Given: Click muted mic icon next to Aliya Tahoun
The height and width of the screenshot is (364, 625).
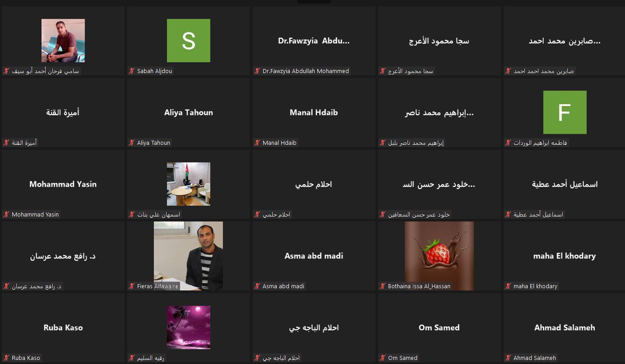Looking at the screenshot, I should tap(132, 143).
